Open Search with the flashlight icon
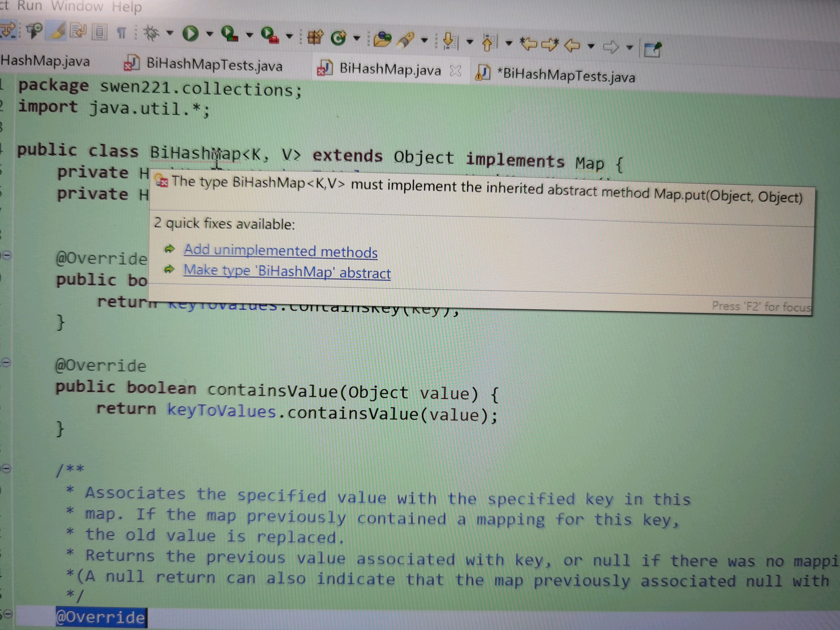 [405, 40]
